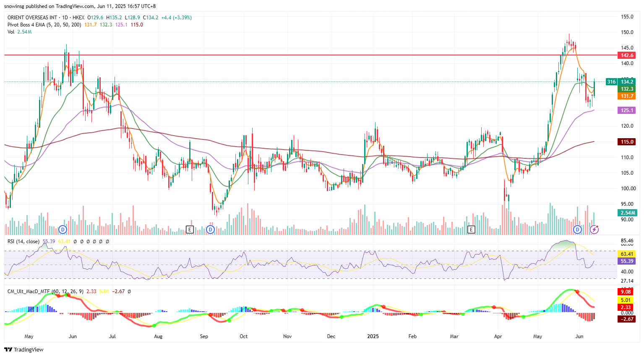Click the H135.2 high value in header
Image resolution: width=644 pixels, height=357 pixels.
pyautogui.click(x=114, y=18)
